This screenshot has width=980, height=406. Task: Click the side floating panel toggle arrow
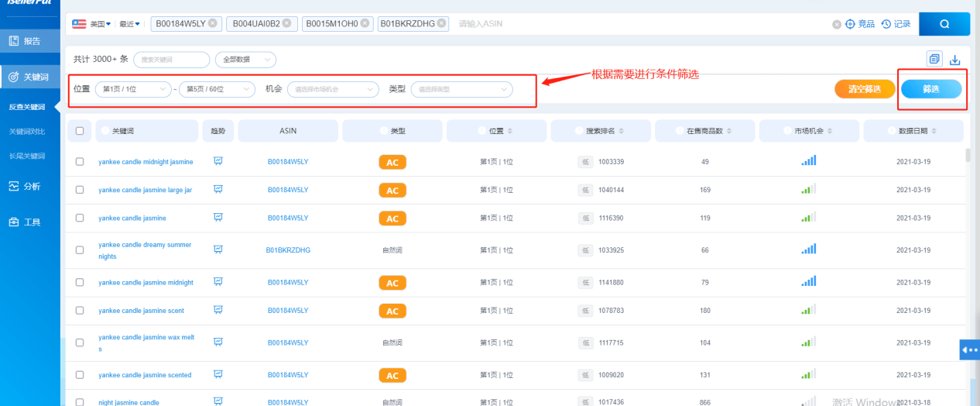(x=970, y=350)
